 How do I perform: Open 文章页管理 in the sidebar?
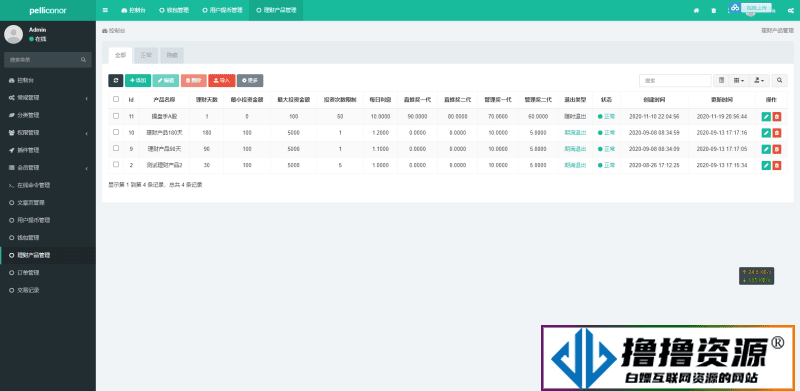point(47,203)
